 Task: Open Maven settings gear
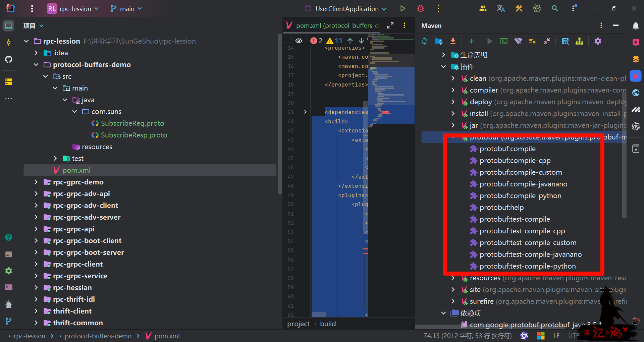(598, 41)
